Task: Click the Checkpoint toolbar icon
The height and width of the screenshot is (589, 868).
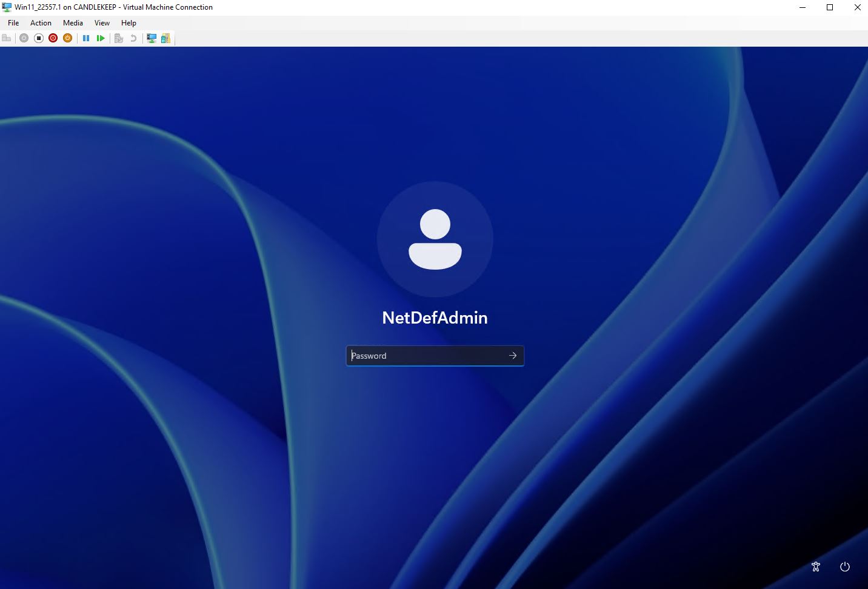Action: pyautogui.click(x=119, y=38)
